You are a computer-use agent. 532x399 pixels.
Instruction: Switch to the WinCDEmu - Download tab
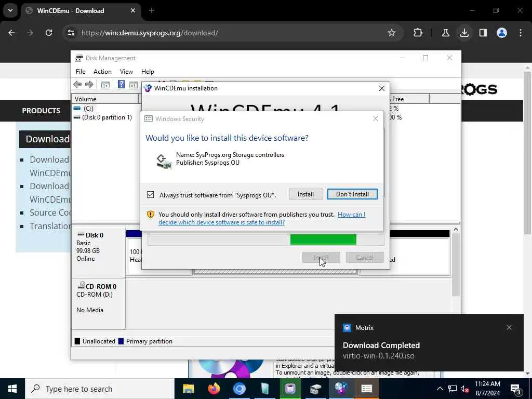(x=81, y=11)
